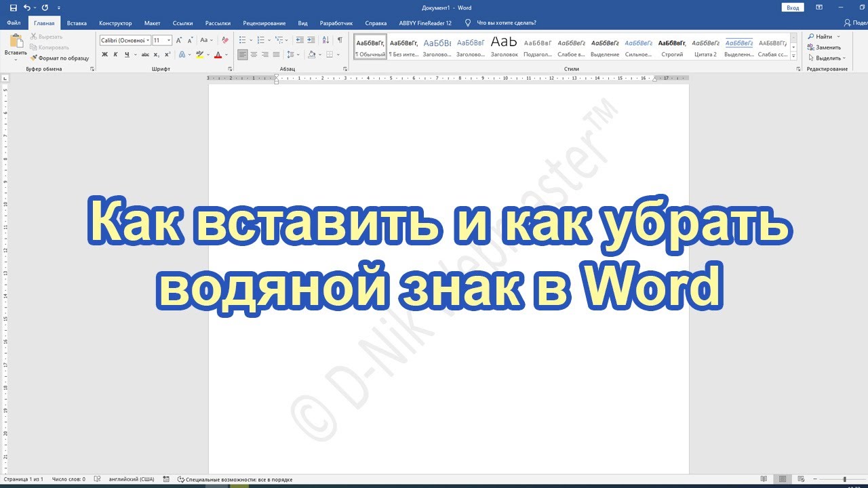868x488 pixels.
Task: Expand the styles gallery more button
Action: 794,56
